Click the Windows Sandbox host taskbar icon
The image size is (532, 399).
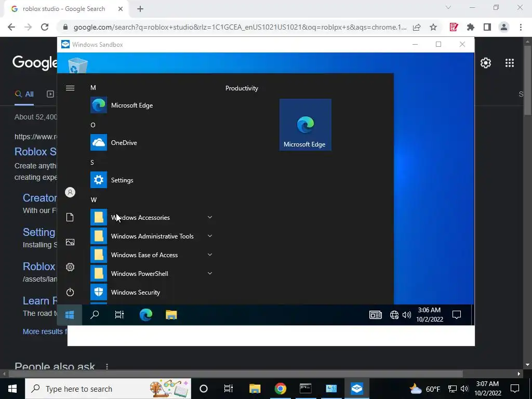point(356,389)
